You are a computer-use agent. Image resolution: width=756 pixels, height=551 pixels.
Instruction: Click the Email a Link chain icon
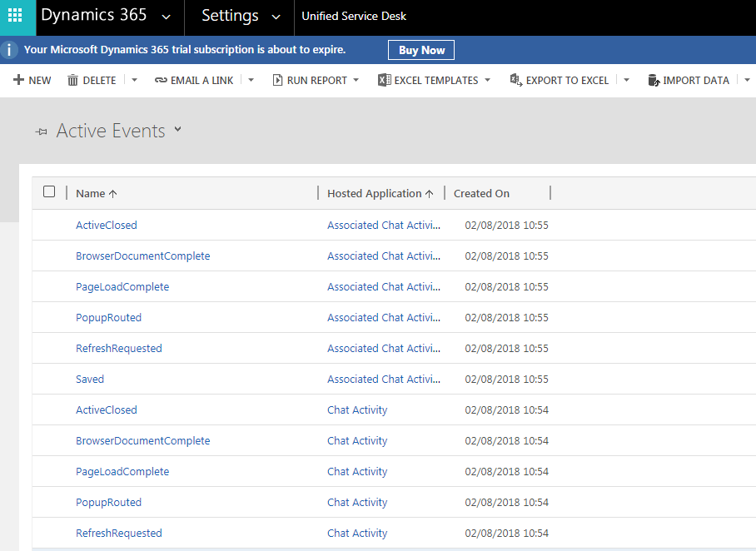point(161,80)
